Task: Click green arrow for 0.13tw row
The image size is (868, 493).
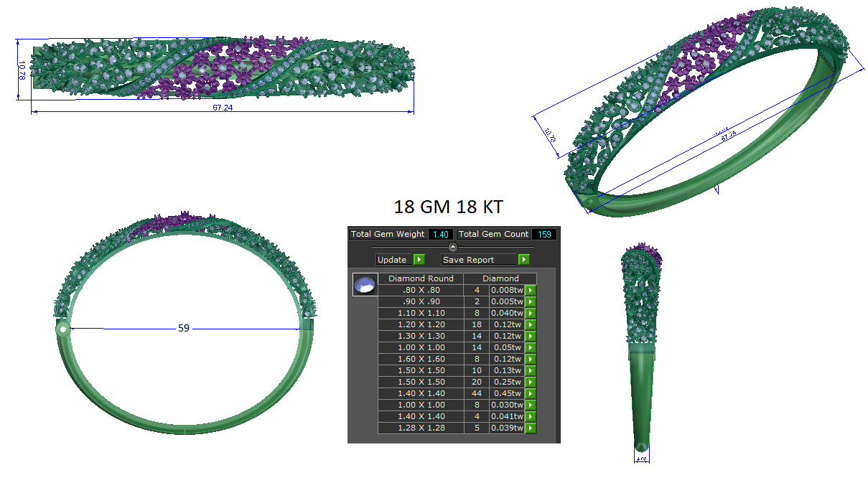Action: click(531, 370)
